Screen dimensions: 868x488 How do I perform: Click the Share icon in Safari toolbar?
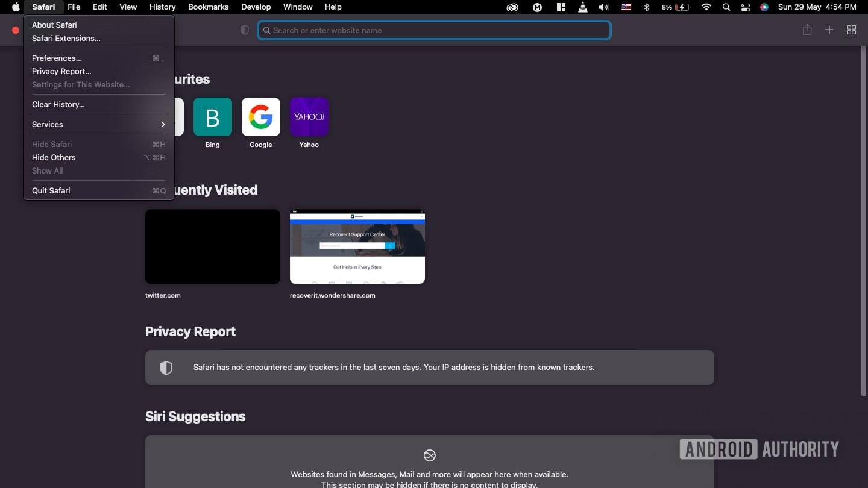tap(807, 30)
